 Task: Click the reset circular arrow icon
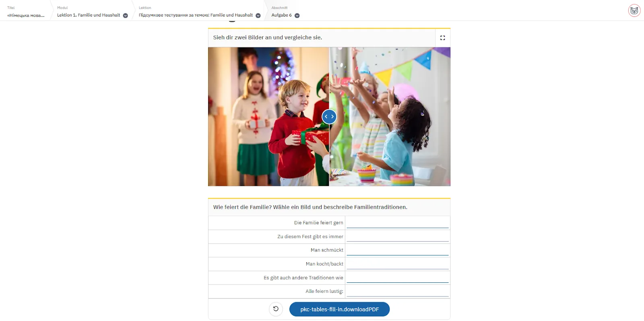point(276,309)
